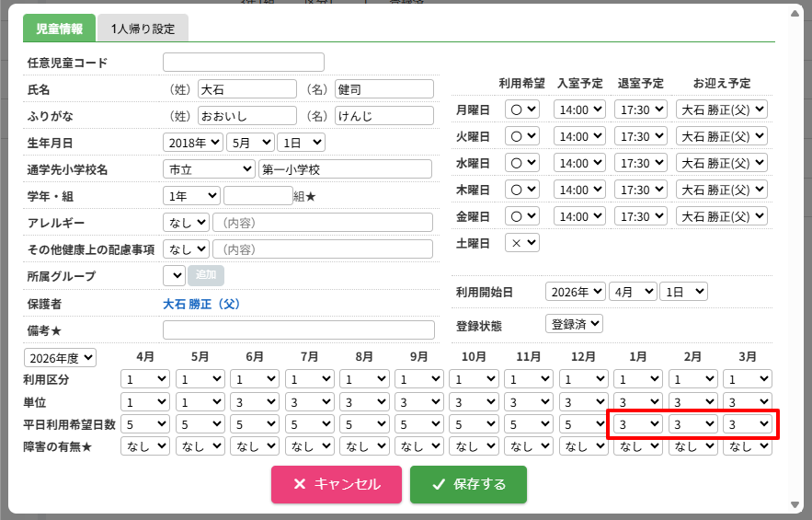812x520 pixels.
Task: Switch to the 1人帰り設定 tab
Action: (x=143, y=29)
